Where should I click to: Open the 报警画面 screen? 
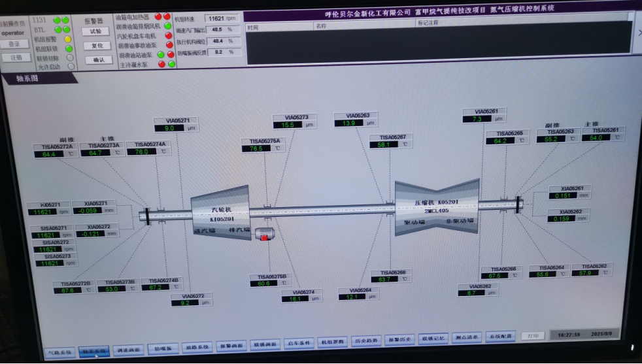(231, 346)
